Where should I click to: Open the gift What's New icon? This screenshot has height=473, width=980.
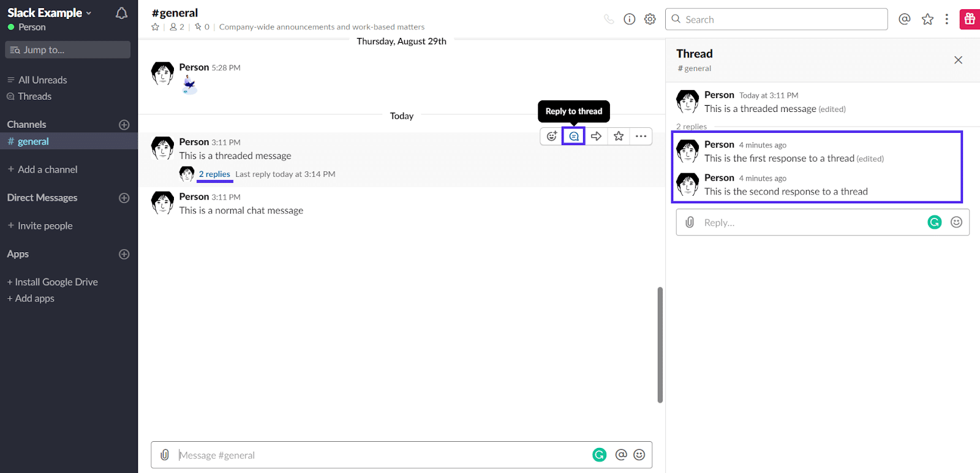[970, 19]
